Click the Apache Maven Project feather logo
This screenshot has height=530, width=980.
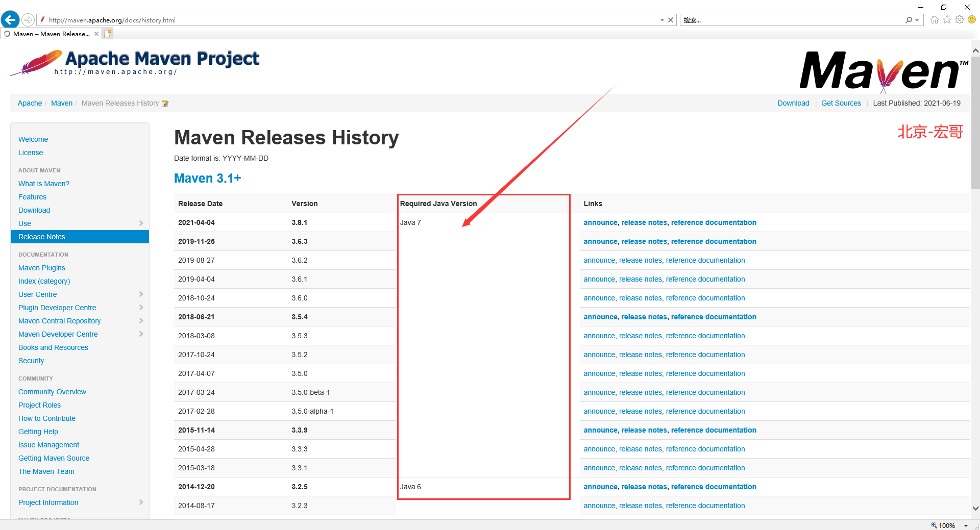[x=135, y=63]
